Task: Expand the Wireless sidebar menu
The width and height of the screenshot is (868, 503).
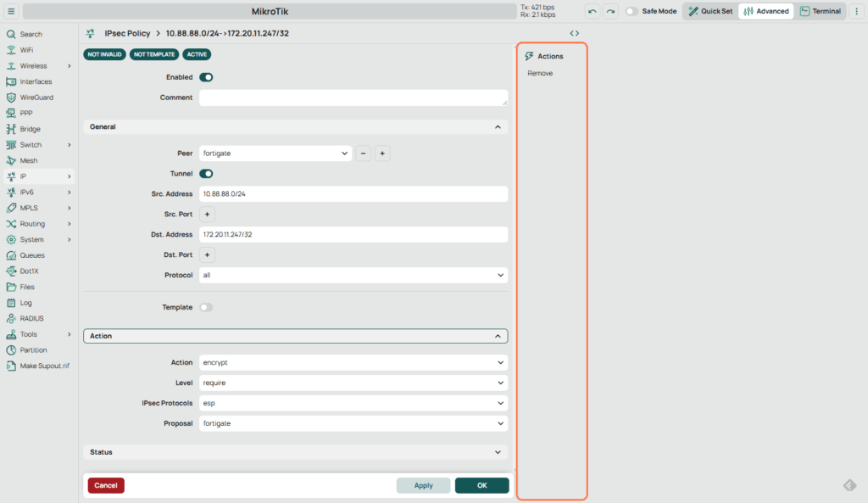Action: (x=39, y=66)
